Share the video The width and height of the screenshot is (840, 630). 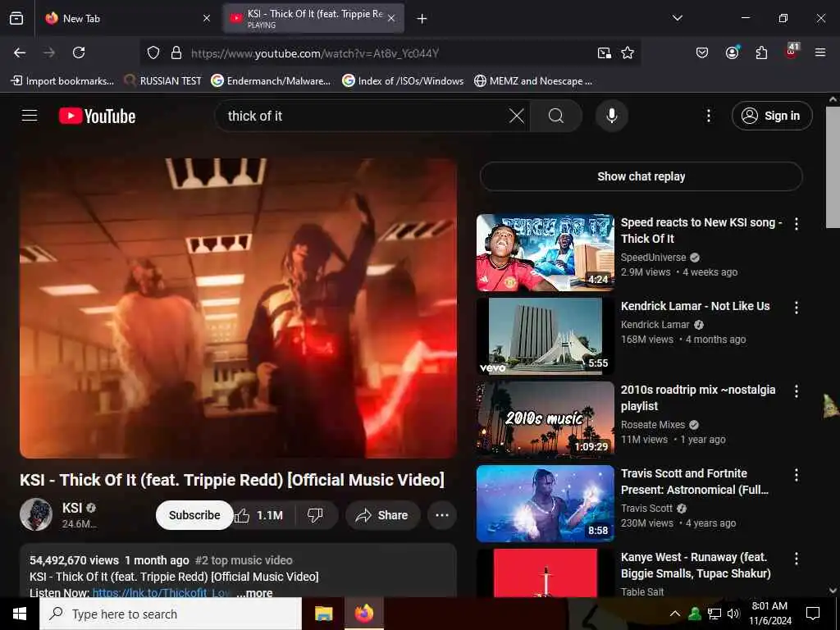(x=382, y=515)
